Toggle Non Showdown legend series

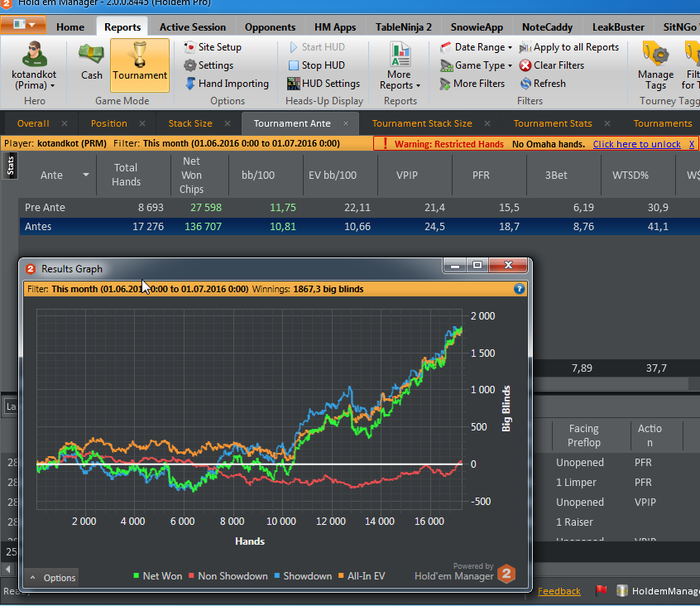pos(228,576)
